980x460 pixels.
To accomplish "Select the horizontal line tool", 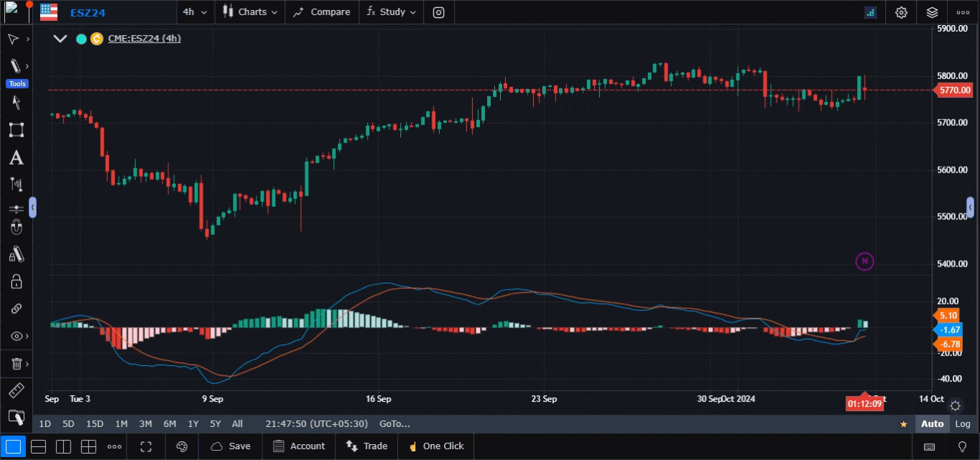I will click(x=16, y=208).
